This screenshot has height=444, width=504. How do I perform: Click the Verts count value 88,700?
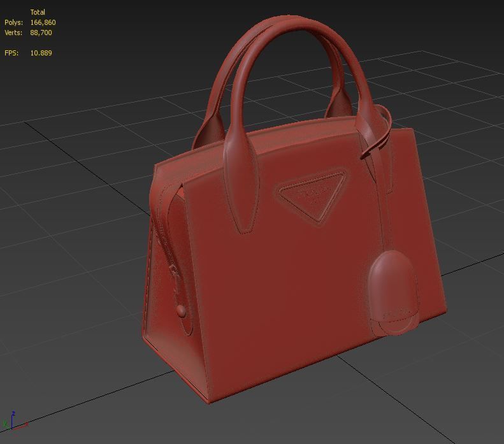coord(41,32)
